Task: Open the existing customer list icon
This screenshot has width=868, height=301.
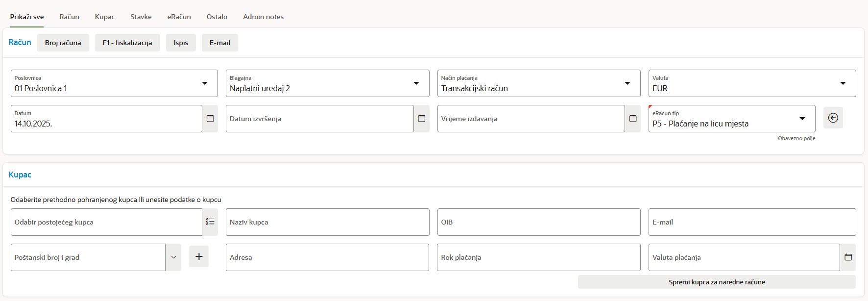Action: point(210,222)
